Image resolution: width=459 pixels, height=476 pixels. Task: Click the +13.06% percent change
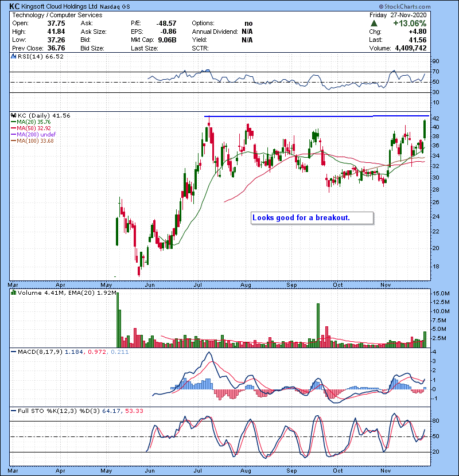pos(410,24)
